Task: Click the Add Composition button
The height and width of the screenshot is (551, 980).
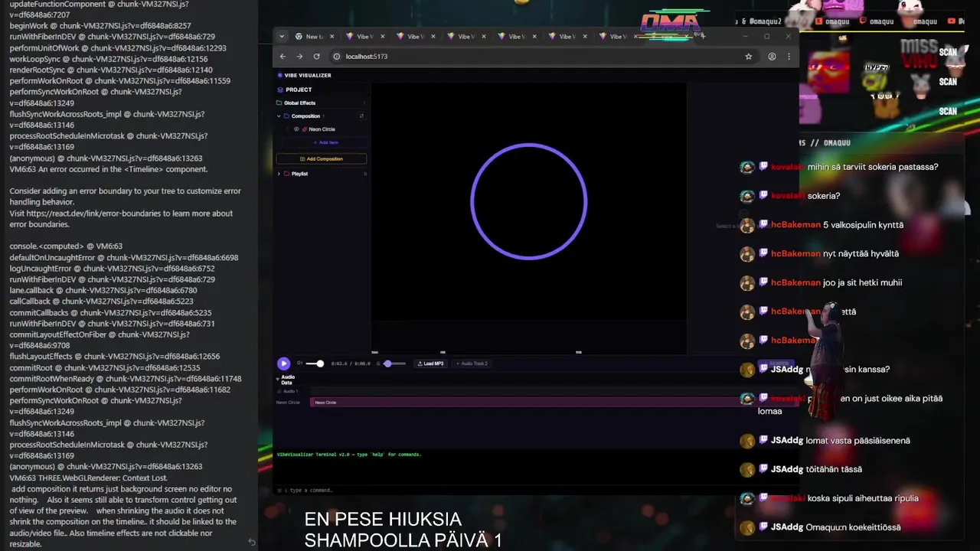Action: pyautogui.click(x=321, y=159)
